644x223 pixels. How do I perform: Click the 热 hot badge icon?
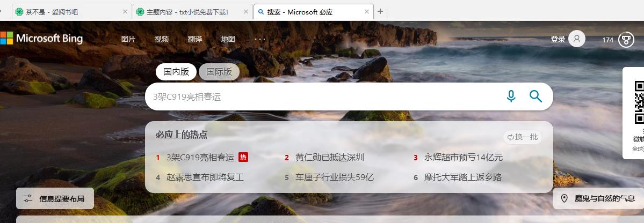[x=243, y=157]
